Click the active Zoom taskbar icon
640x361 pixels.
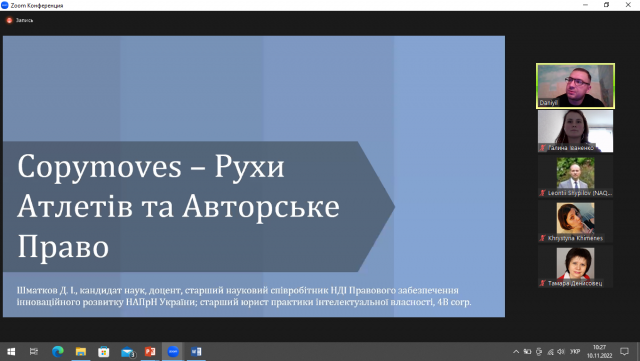coord(173,351)
